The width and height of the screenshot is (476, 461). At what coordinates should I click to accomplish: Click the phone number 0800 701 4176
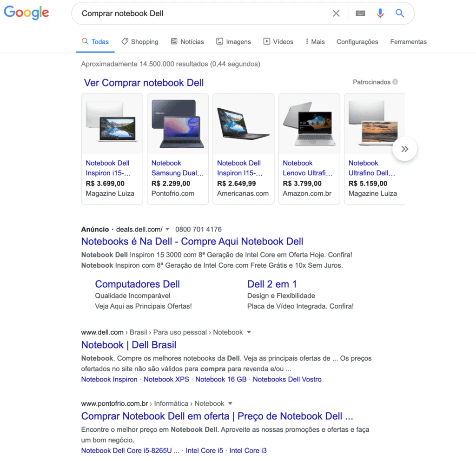click(x=198, y=229)
